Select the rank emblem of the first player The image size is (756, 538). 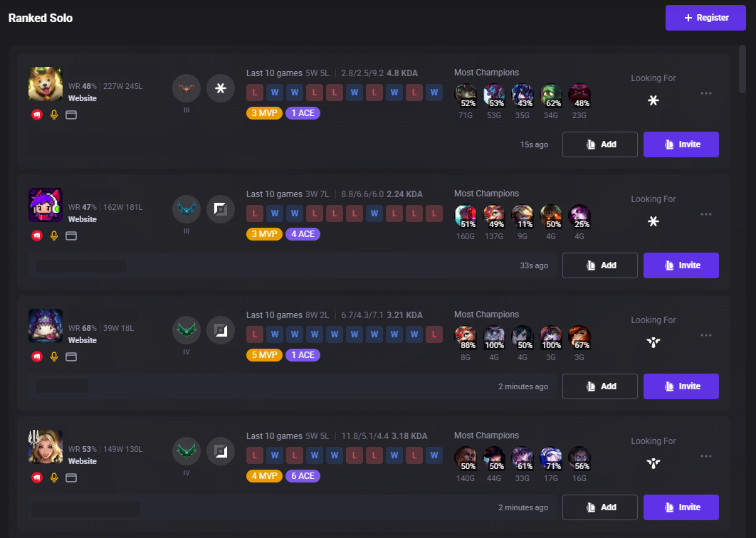click(187, 88)
